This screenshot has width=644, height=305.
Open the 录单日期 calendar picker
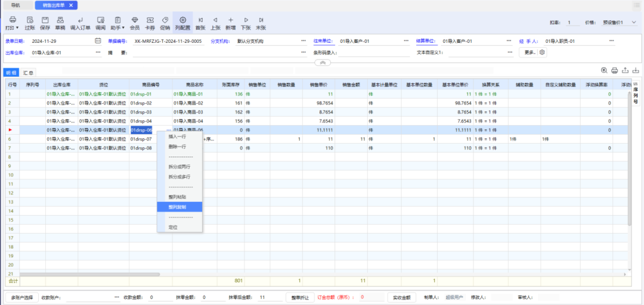(98, 41)
